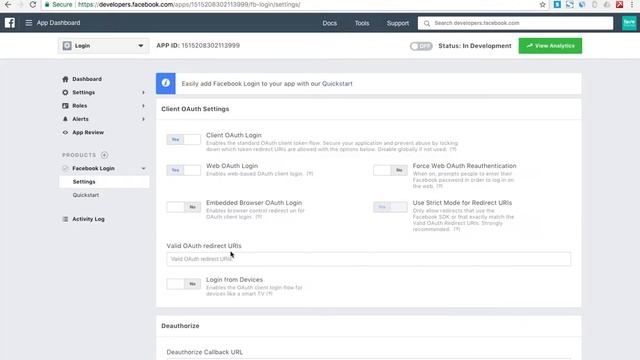Screen dimensions: 640x360
Task: Open Docs in the top navigation
Action: click(x=330, y=23)
